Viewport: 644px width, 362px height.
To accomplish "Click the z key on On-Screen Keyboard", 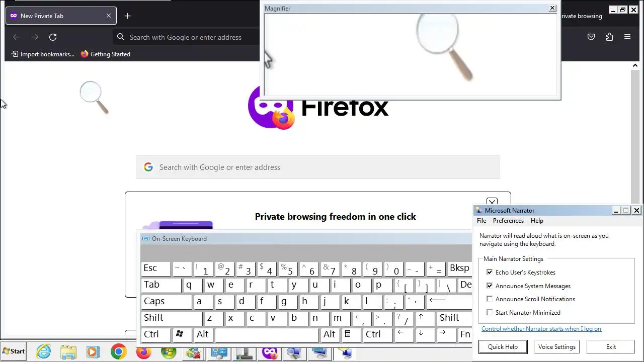I will click(214, 319).
